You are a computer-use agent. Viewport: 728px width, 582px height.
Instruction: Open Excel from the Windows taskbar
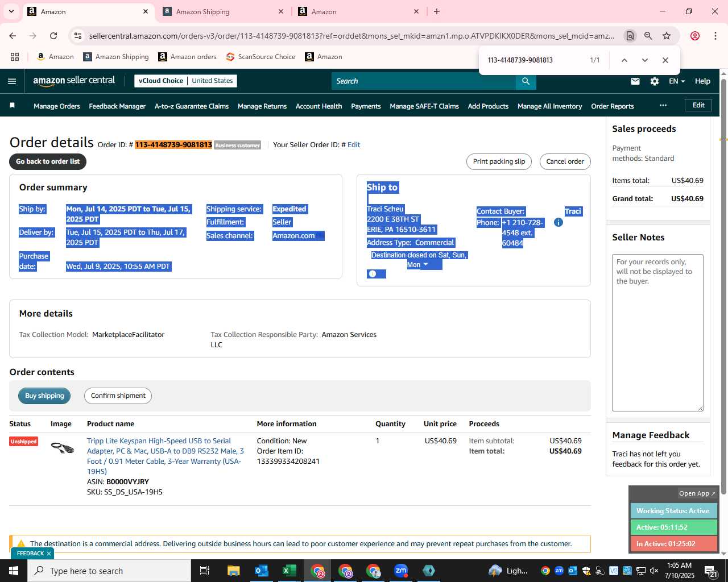pyautogui.click(x=289, y=571)
